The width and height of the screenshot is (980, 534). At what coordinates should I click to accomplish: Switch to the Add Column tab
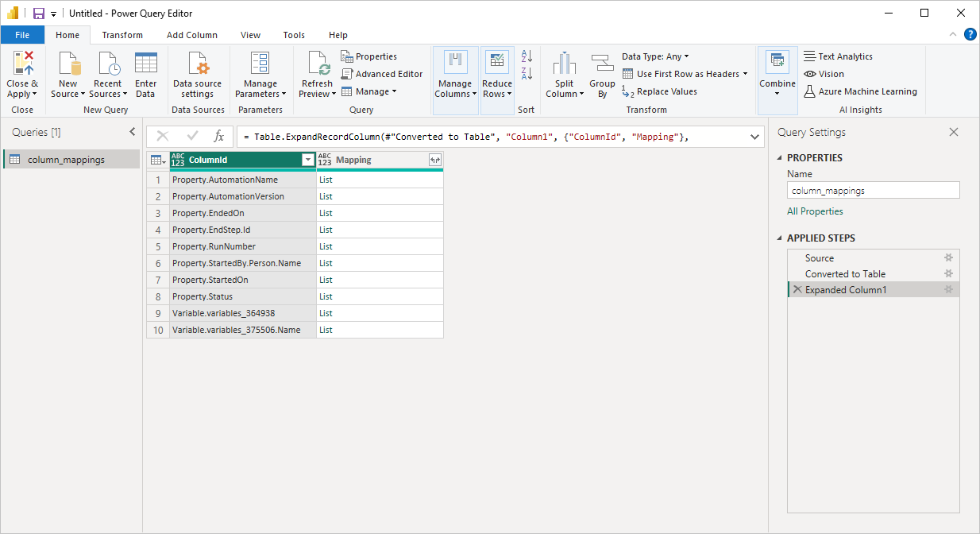click(192, 35)
